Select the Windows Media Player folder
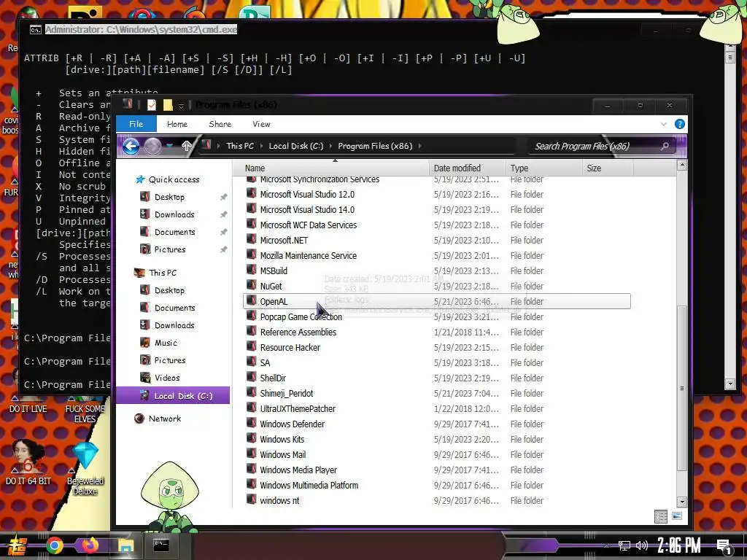Image resolution: width=747 pixels, height=560 pixels. (298, 470)
